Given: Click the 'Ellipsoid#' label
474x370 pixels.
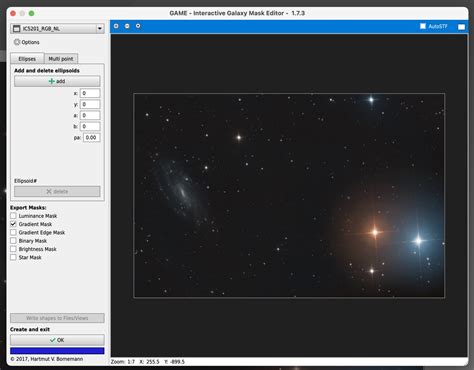Looking at the screenshot, I should pyautogui.click(x=25, y=181).
